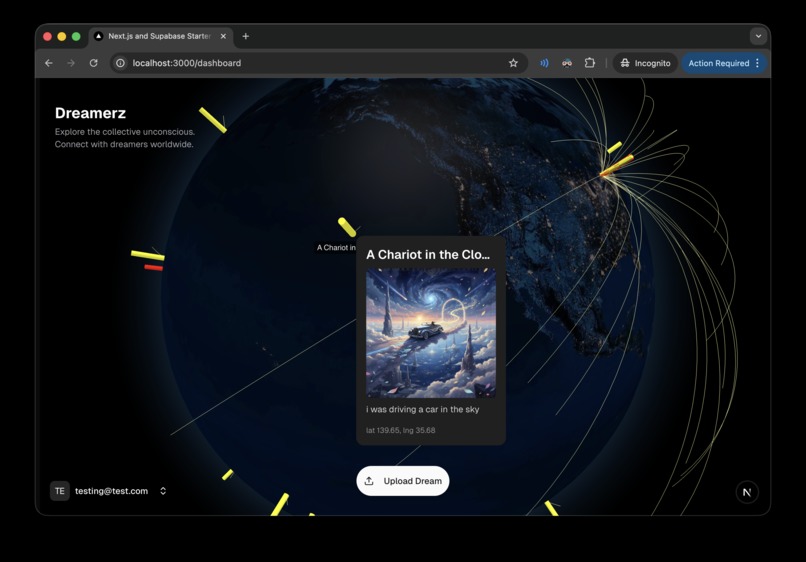The height and width of the screenshot is (562, 806).
Task: Reload the dashboard page
Action: tap(94, 63)
